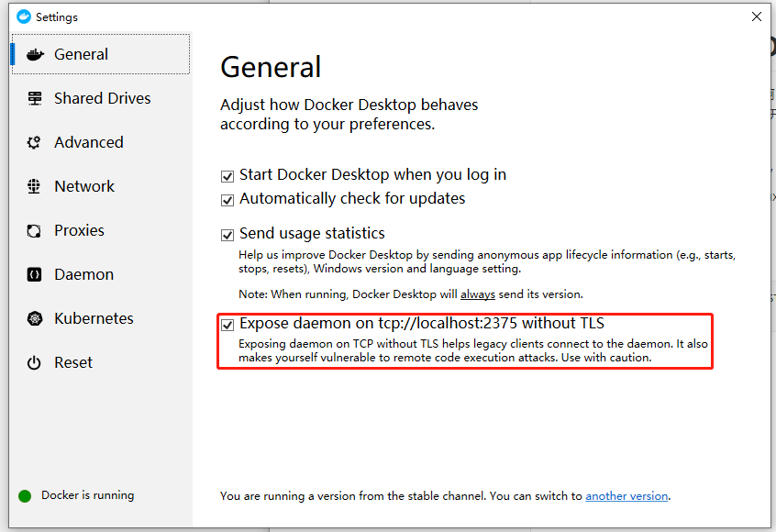Click the Network globe icon
This screenshot has width=776, height=532.
tap(35, 186)
